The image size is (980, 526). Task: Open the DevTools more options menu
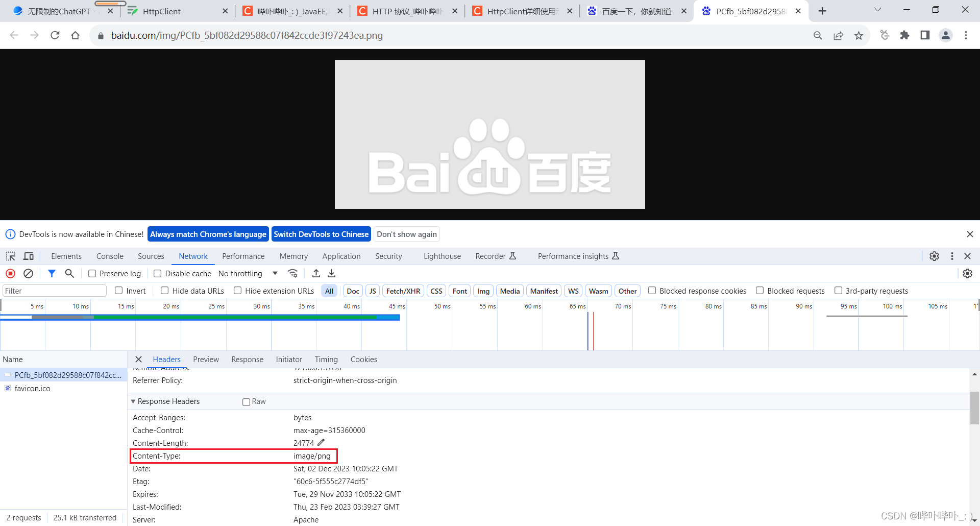[x=952, y=256]
